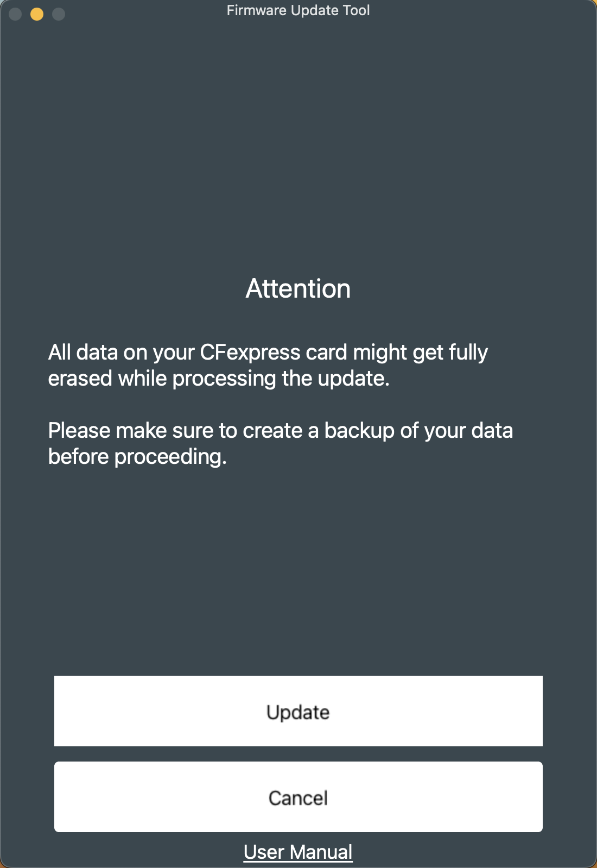Click the greyed-out close window button
This screenshot has height=868, width=597.
[15, 14]
